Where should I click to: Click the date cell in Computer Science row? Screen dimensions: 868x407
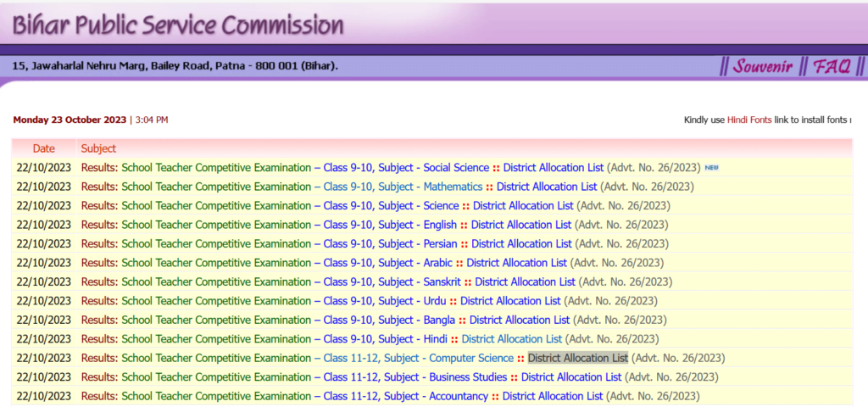pyautogui.click(x=44, y=359)
